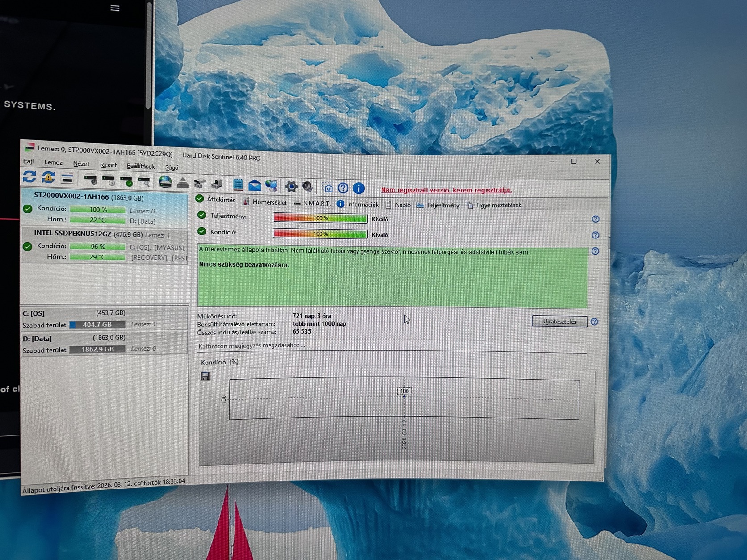Click the 22 °C temperature bar
This screenshot has width=747, height=560.
[x=97, y=220]
